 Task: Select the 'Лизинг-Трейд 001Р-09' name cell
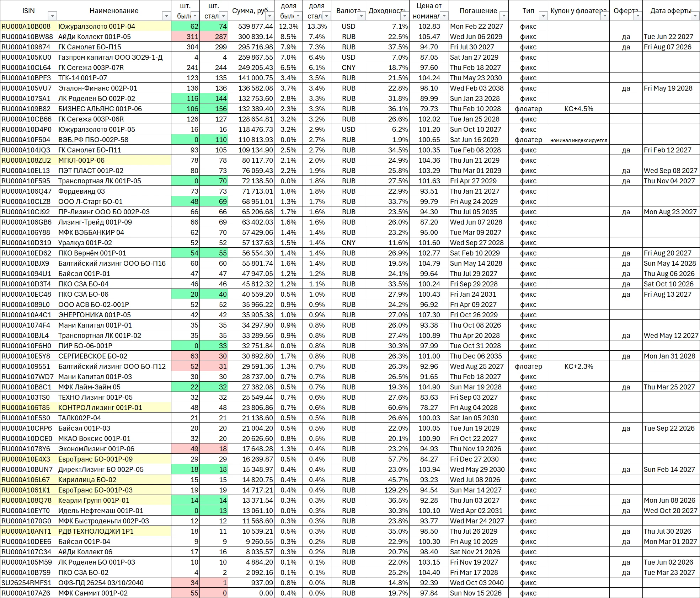[114, 222]
